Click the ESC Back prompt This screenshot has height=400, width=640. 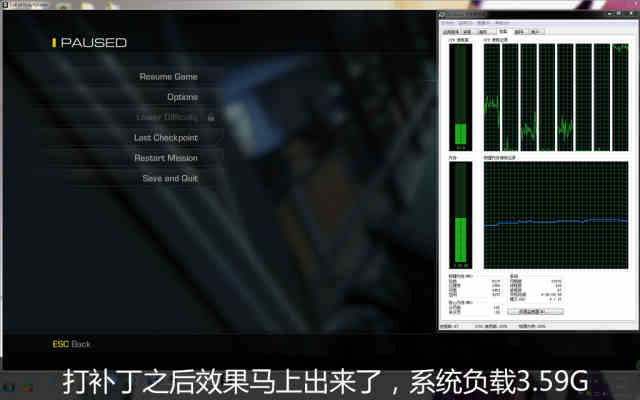tap(71, 344)
